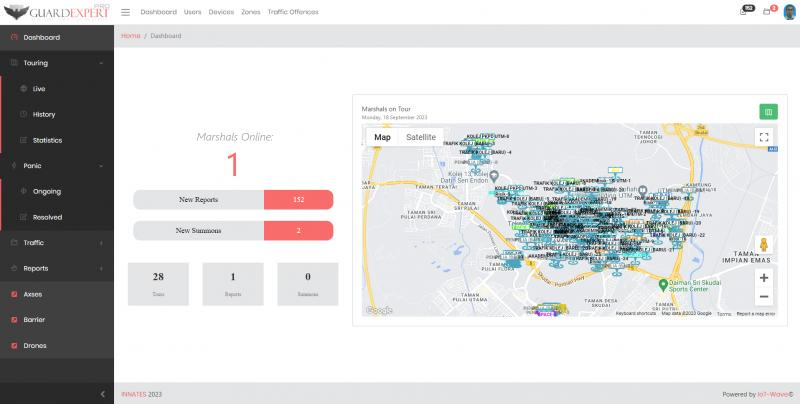The height and width of the screenshot is (404, 800).
Task: Open the calendar icon with red badge
Action: (767, 12)
